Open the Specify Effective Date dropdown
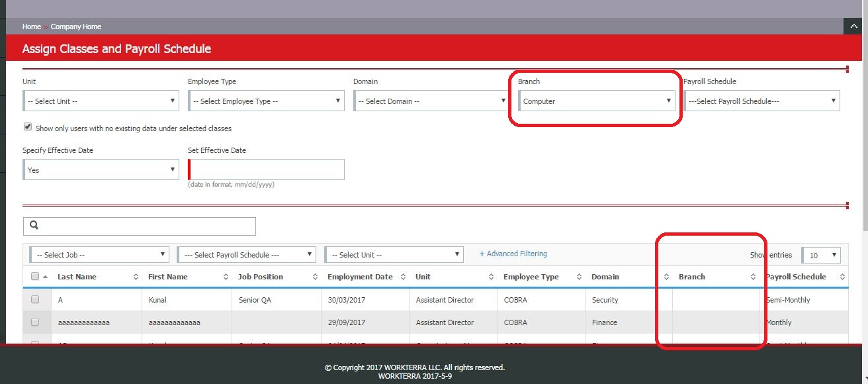Viewport: 868px width, 384px height. click(101, 170)
